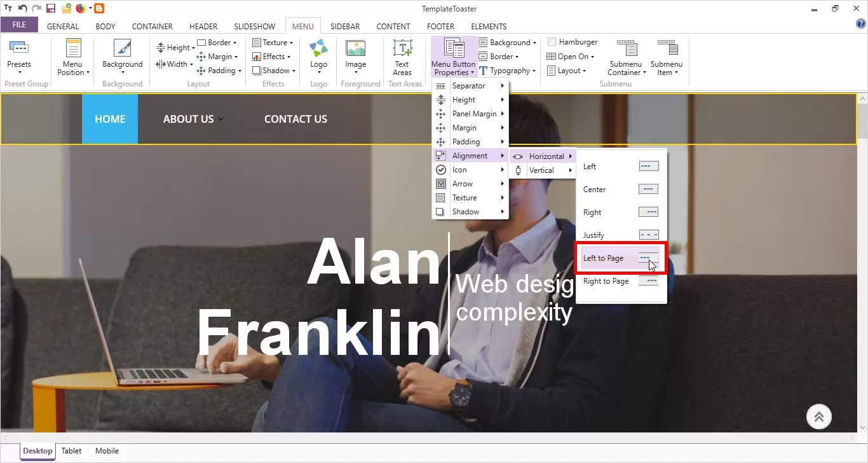Click the Menu Position icon

74,49
